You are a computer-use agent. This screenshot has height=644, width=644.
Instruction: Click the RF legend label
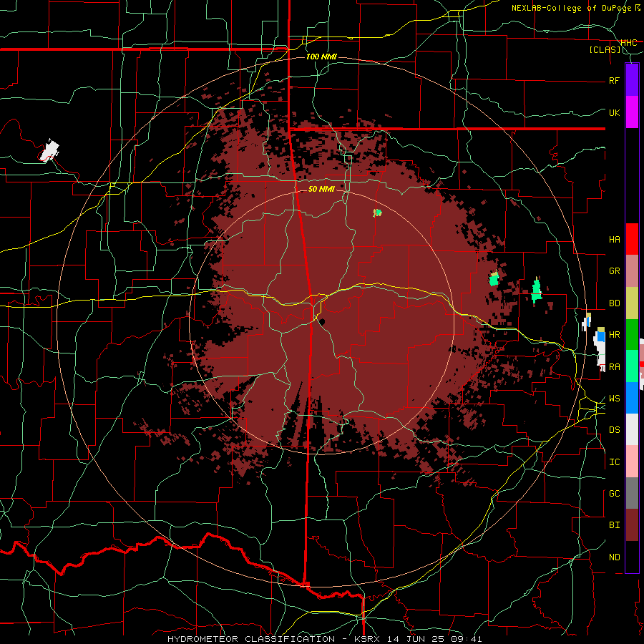(x=614, y=80)
